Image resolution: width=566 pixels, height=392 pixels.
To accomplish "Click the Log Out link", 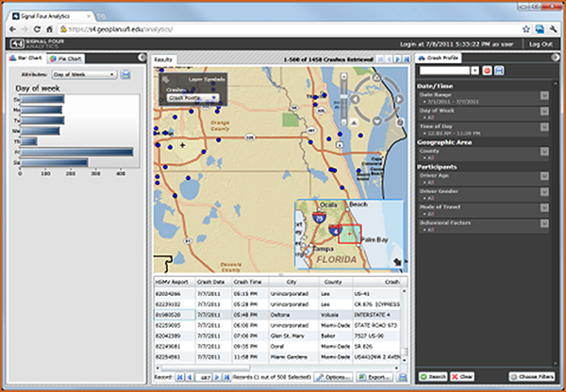I will [x=541, y=44].
